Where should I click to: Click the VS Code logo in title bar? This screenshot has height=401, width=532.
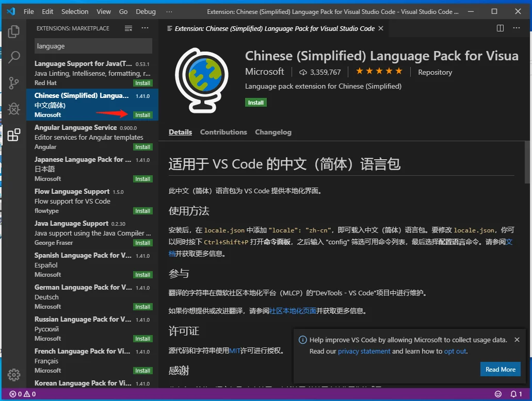point(11,11)
